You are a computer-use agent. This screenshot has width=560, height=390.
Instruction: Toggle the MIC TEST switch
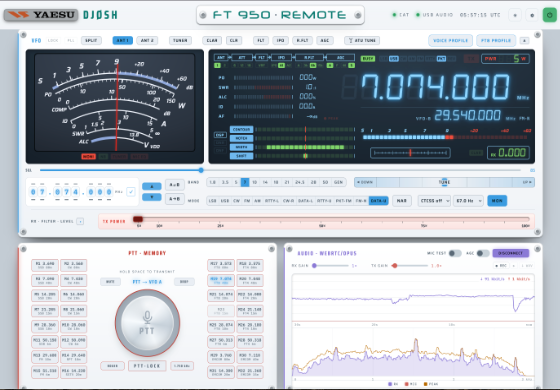(x=455, y=253)
